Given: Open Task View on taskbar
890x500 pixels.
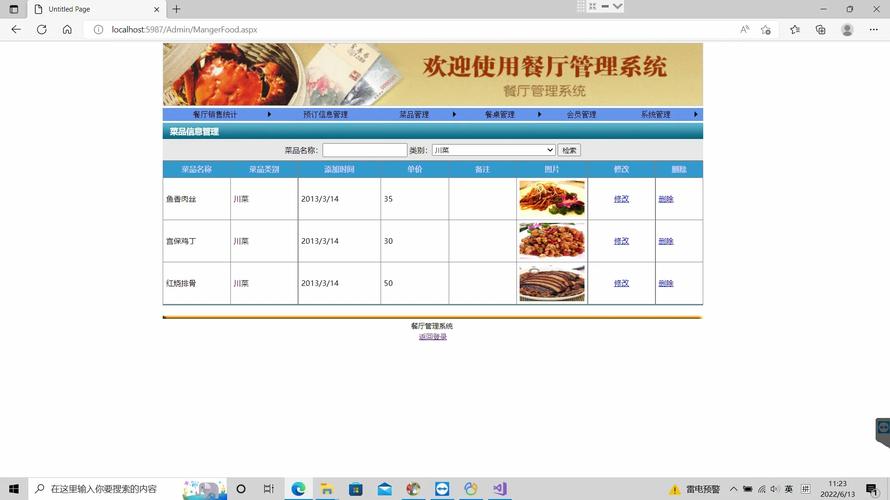Looking at the screenshot, I should pos(268,489).
